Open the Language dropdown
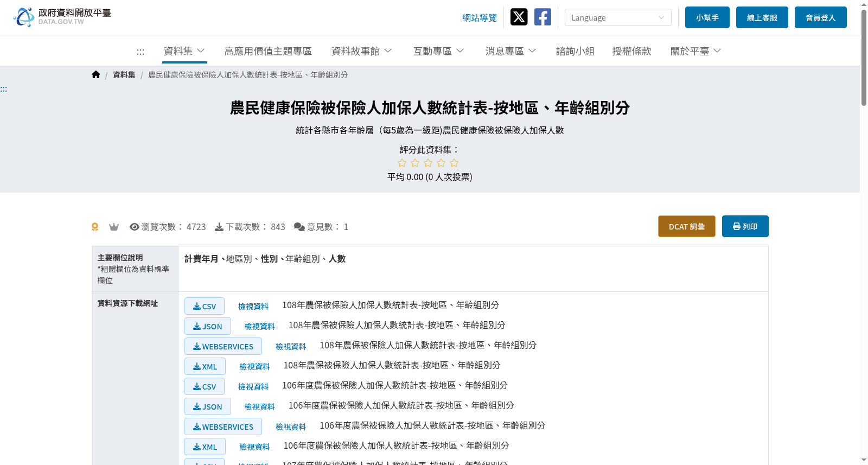Screen dimensions: 868x465 pyautogui.click(x=618, y=17)
